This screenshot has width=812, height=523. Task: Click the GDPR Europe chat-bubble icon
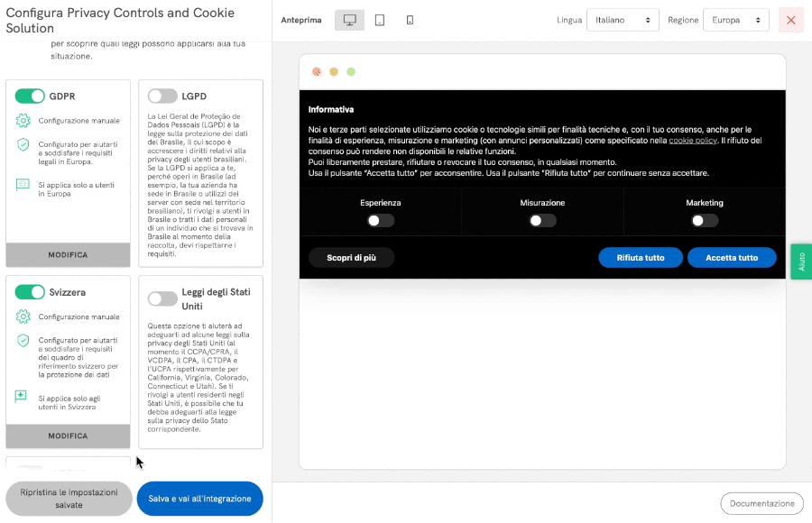pyautogui.click(x=23, y=185)
